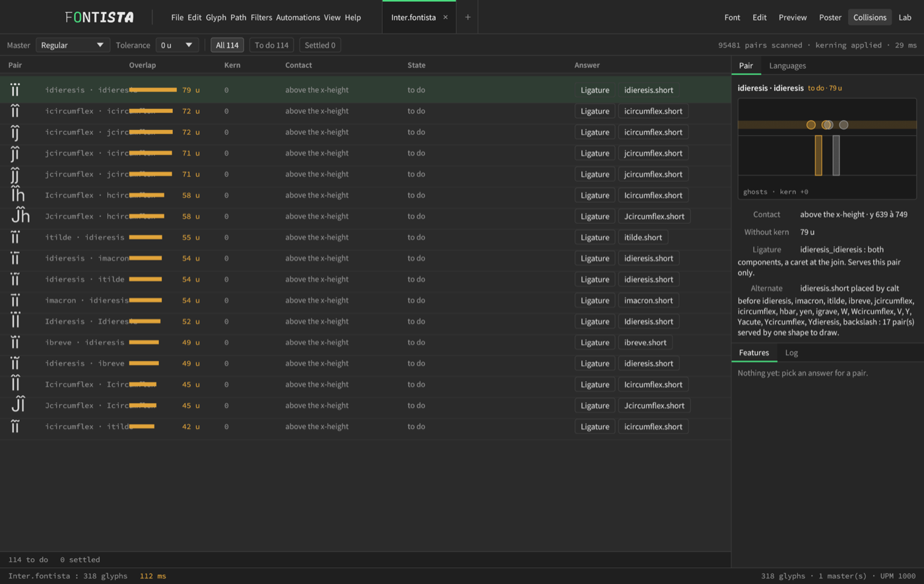Click '0 settled' footer count
This screenshot has height=584, width=924.
pos(80,560)
